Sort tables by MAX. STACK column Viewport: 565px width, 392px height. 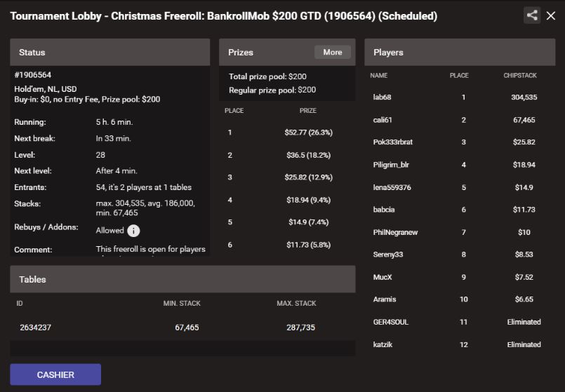(296, 303)
